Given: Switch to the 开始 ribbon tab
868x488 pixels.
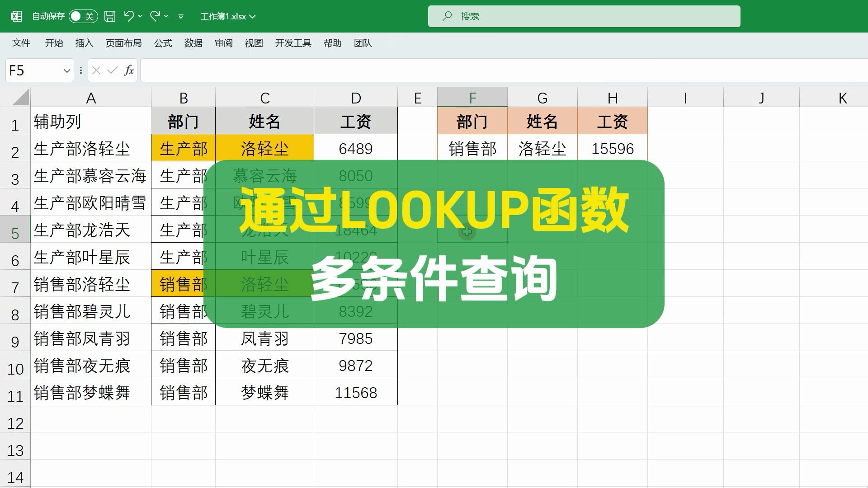Looking at the screenshot, I should pos(54,43).
